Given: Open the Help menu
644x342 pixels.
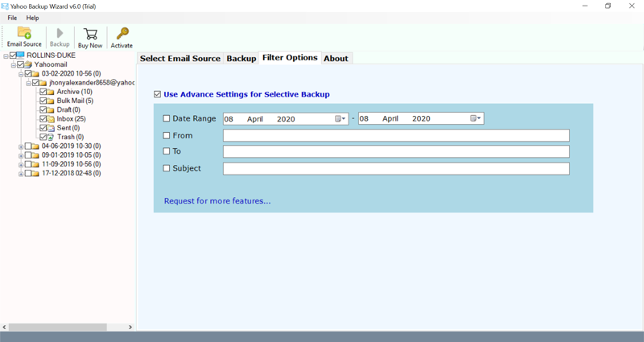Looking at the screenshot, I should [32, 18].
